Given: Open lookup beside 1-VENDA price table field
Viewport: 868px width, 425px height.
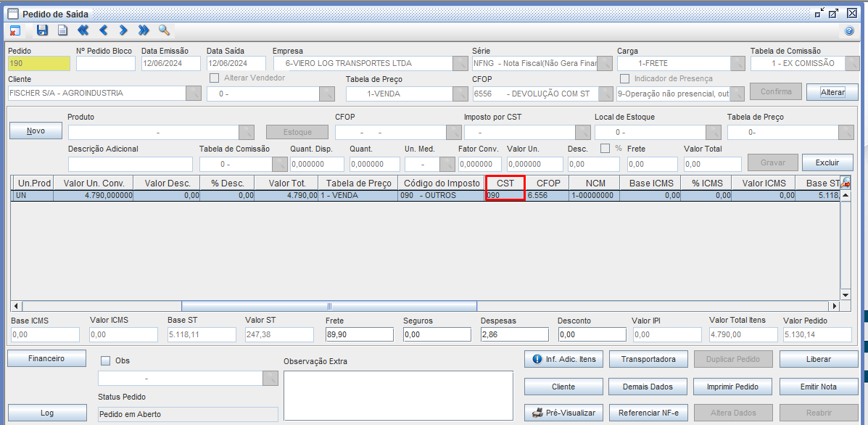Looking at the screenshot, I should [460, 94].
